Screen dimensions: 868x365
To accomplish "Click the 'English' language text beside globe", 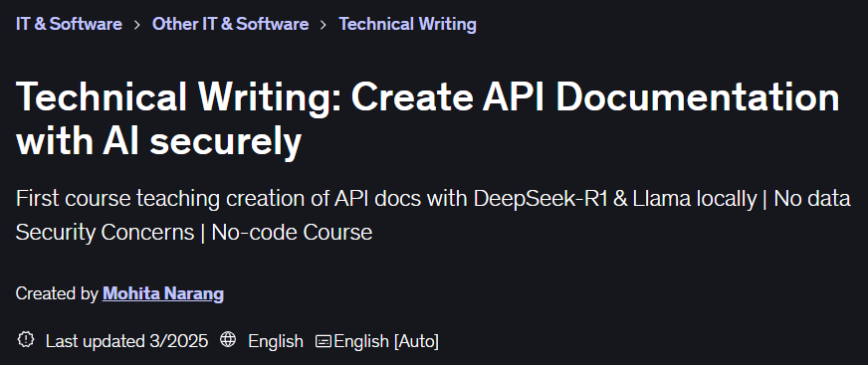I will click(x=276, y=341).
